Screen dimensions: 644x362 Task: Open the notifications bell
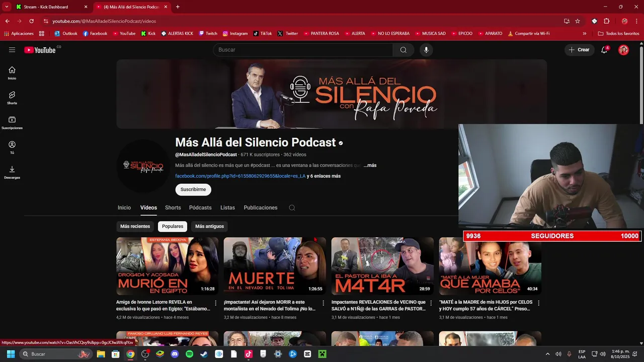pyautogui.click(x=604, y=50)
